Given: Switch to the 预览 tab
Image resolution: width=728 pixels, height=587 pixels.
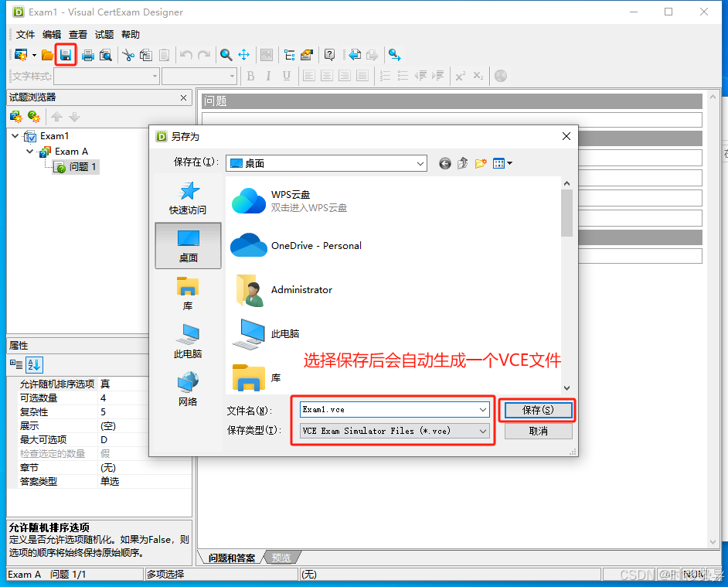Looking at the screenshot, I should click(281, 558).
